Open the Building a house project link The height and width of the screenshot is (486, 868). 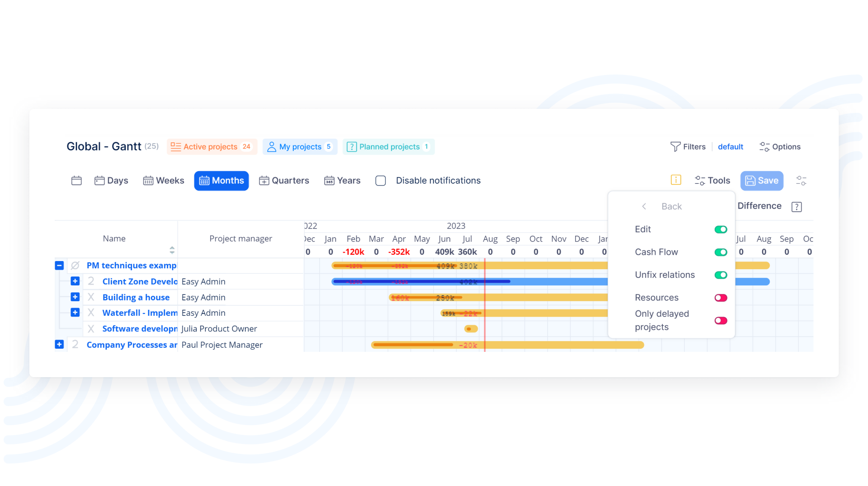coord(136,297)
